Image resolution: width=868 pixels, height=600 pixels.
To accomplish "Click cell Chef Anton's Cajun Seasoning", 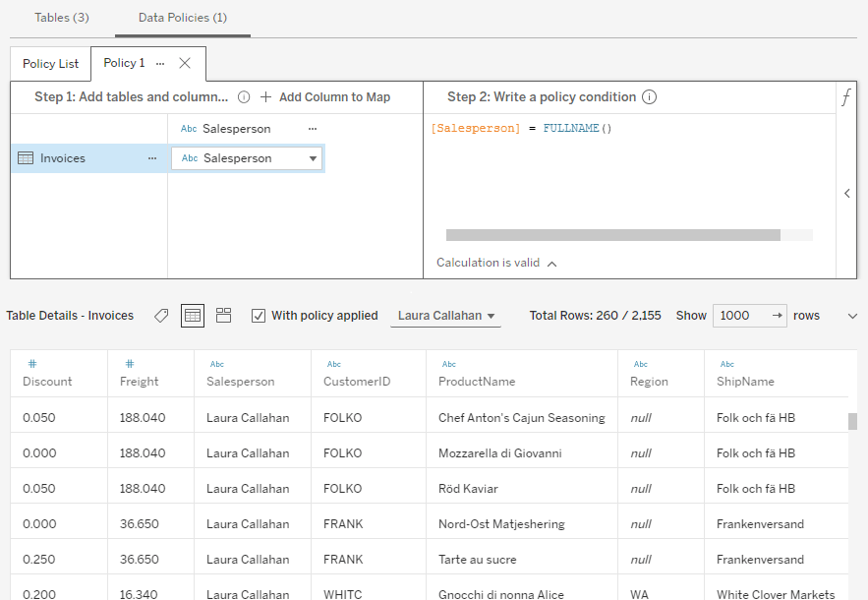I will pos(521,418).
